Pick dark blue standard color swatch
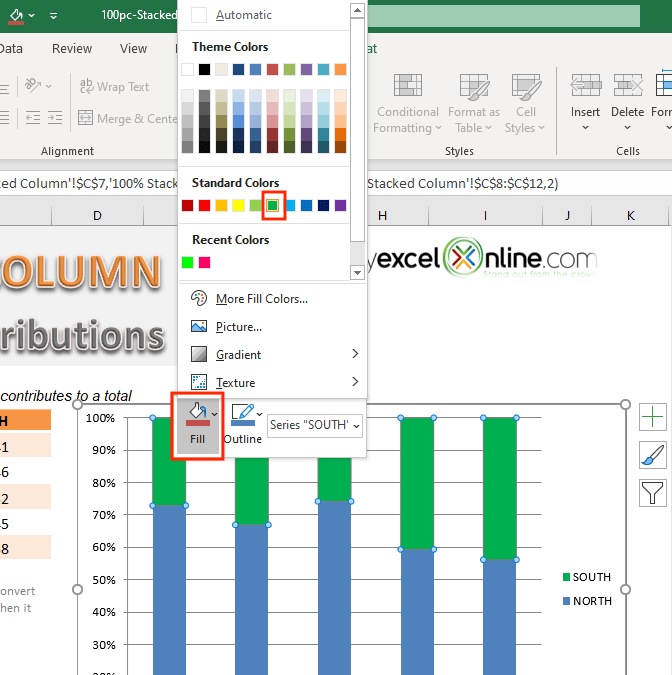672x675 pixels. click(323, 206)
